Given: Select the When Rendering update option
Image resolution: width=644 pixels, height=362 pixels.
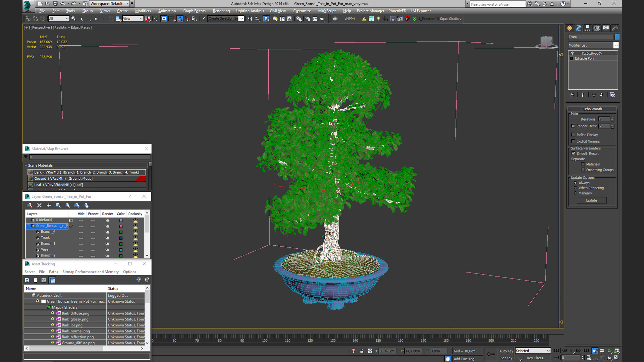Looking at the screenshot, I should 576,188.
